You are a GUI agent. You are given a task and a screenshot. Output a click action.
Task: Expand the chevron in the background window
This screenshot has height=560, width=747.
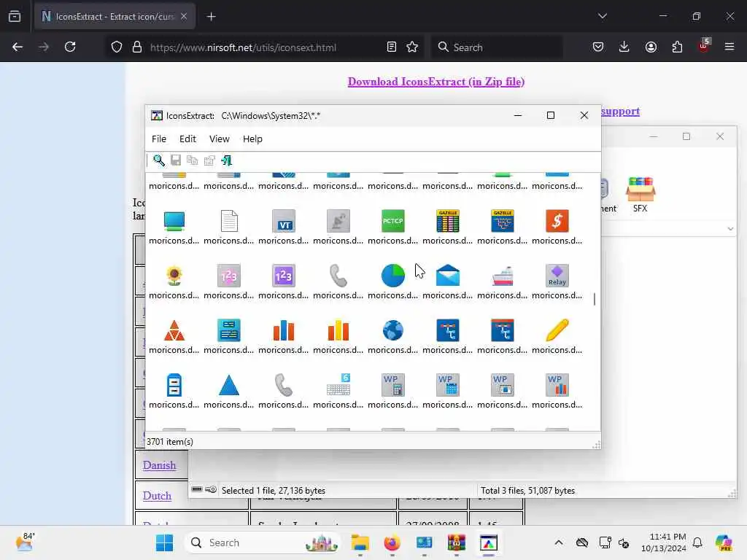pyautogui.click(x=730, y=229)
